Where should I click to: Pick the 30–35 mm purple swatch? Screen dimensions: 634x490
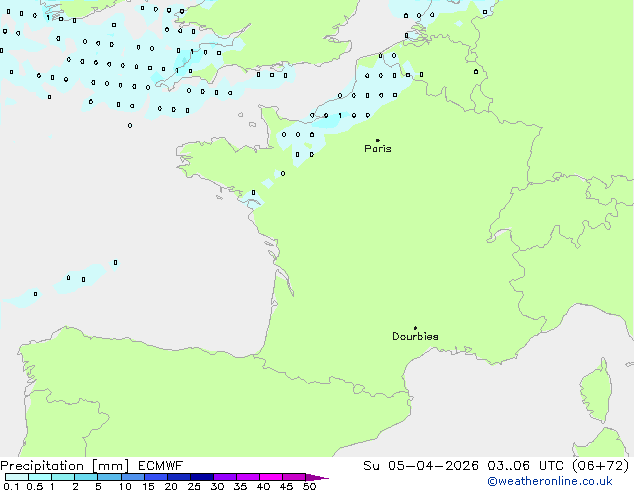click(x=225, y=477)
